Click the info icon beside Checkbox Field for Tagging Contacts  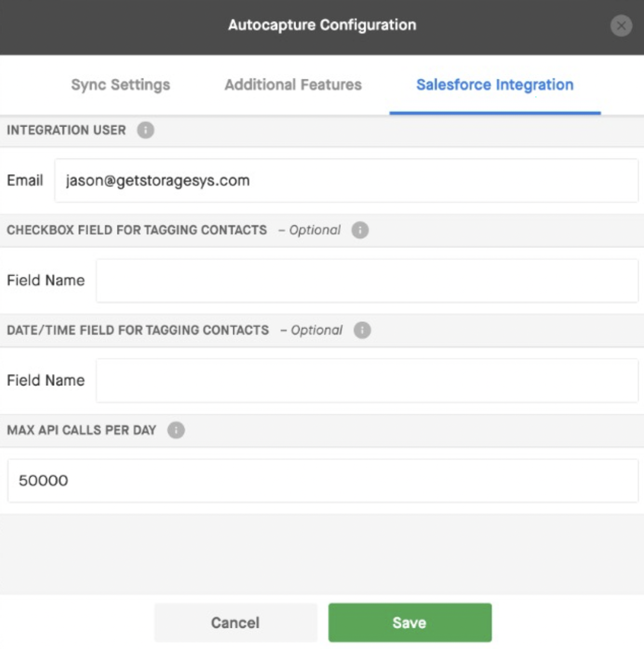coord(360,230)
